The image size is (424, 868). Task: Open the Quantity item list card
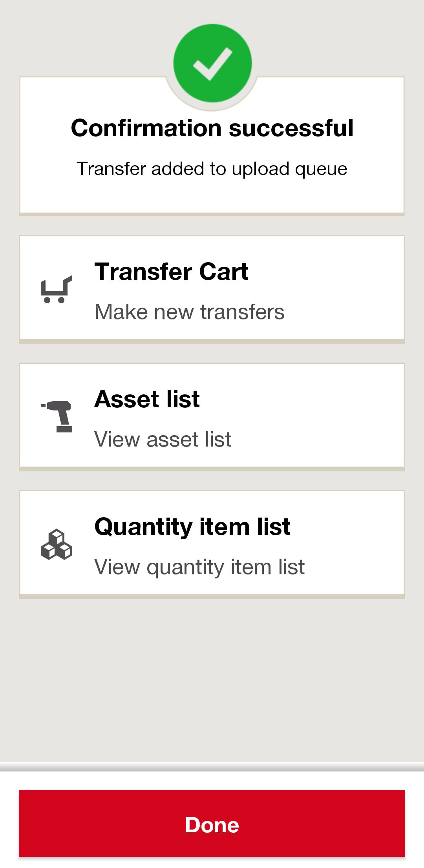[212, 544]
